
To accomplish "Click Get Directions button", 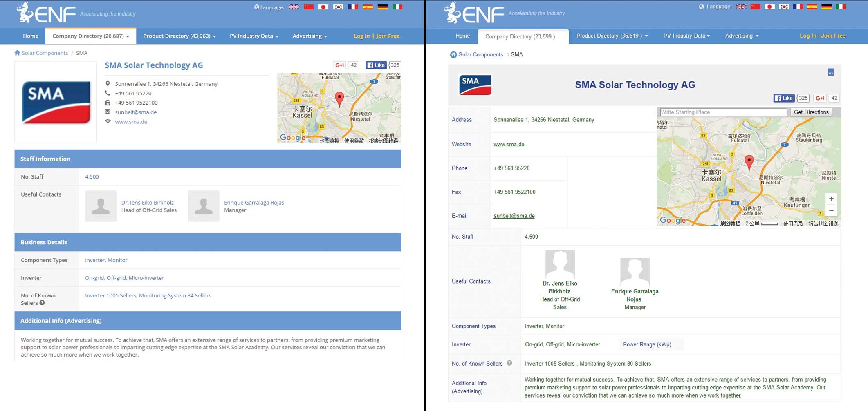I will [811, 112].
